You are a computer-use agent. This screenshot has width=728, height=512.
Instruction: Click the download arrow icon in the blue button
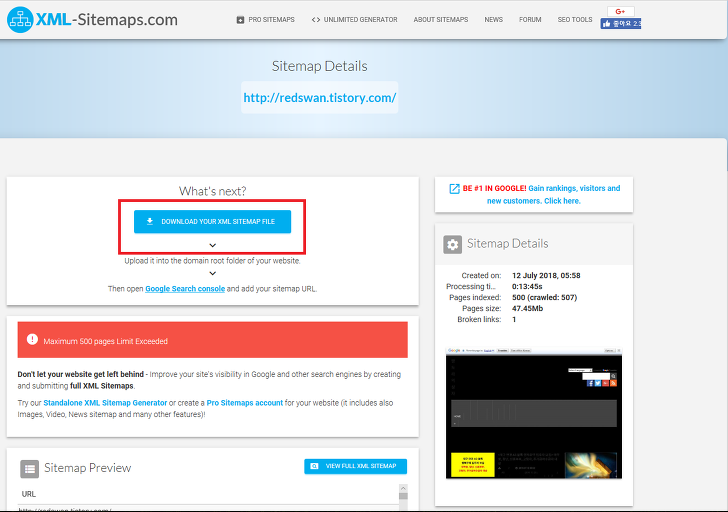150,221
